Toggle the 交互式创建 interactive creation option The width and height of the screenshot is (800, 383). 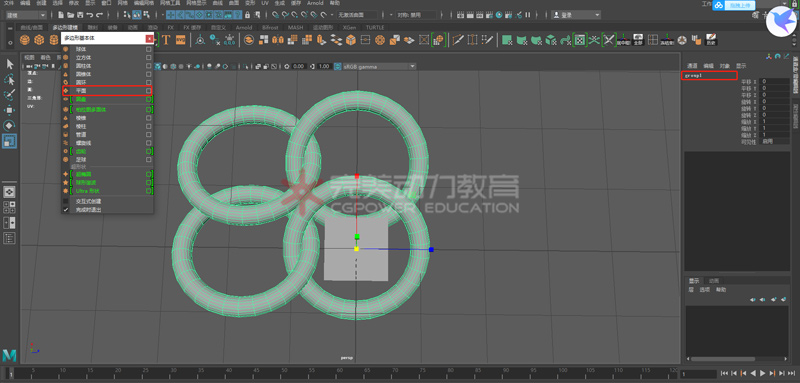(x=65, y=201)
